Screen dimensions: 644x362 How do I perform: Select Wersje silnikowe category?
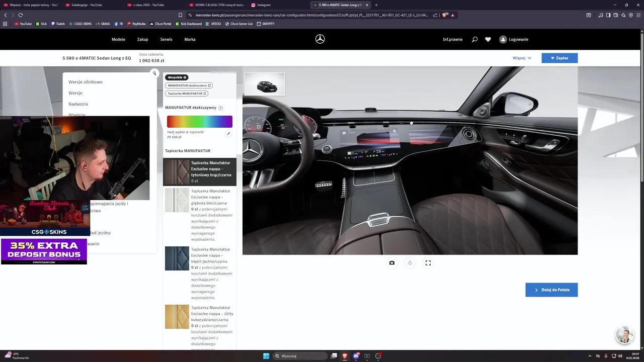[86, 82]
